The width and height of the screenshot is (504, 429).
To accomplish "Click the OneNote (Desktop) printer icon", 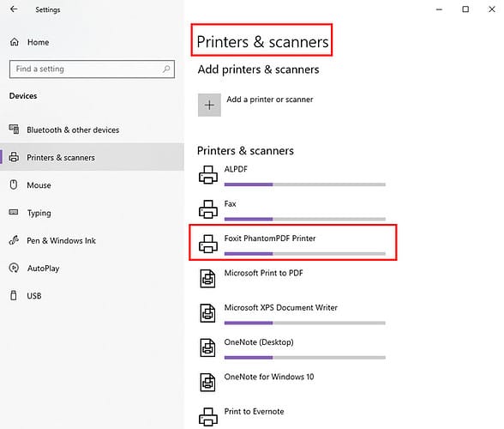I will pos(208,347).
